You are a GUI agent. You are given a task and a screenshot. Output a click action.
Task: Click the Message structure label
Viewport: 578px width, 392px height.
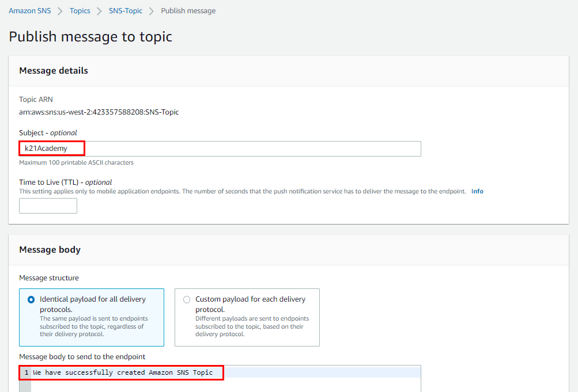coord(48,278)
